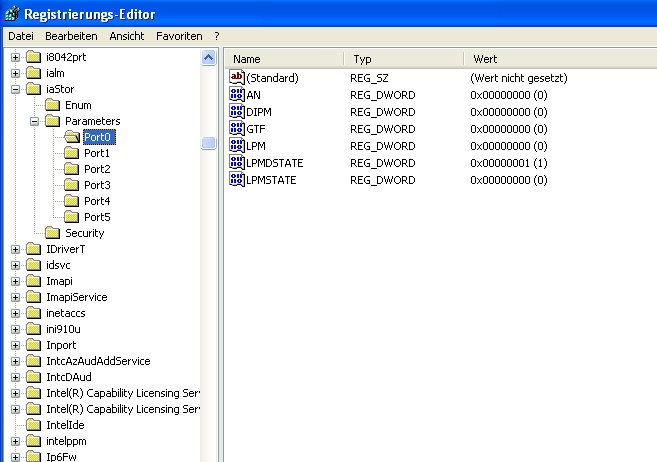Expand the IntcDAud key
The height and width of the screenshot is (462, 657).
pos(16,377)
